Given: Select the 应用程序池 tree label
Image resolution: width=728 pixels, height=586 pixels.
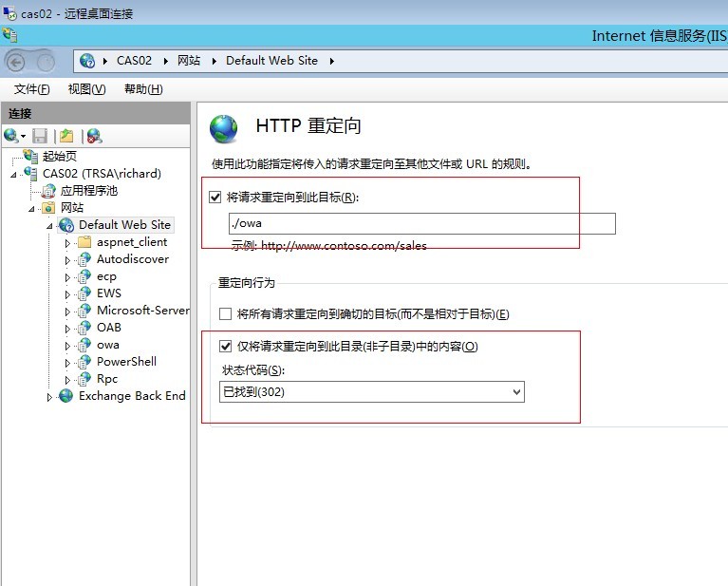Looking at the screenshot, I should [88, 191].
